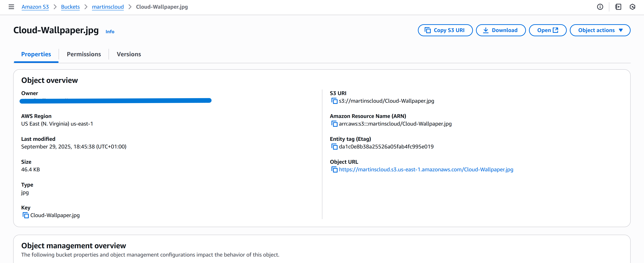This screenshot has width=644, height=263.
Task: Click the hexagon settings icon in header
Action: pos(632,7)
